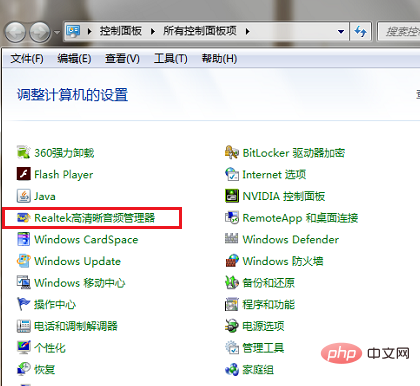Image resolution: width=420 pixels, height=386 pixels.
Task: Open 管理工具 link text
Action: coord(263,347)
